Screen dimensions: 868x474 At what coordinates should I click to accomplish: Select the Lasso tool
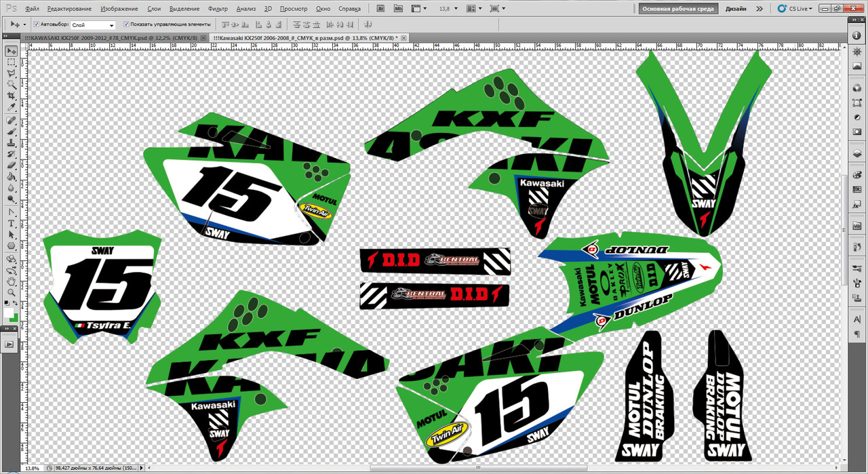(12, 73)
